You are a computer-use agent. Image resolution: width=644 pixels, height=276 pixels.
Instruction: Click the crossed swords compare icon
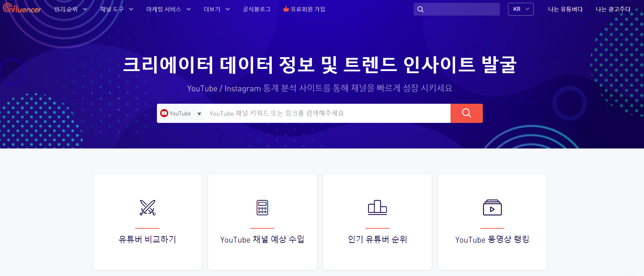(x=147, y=207)
